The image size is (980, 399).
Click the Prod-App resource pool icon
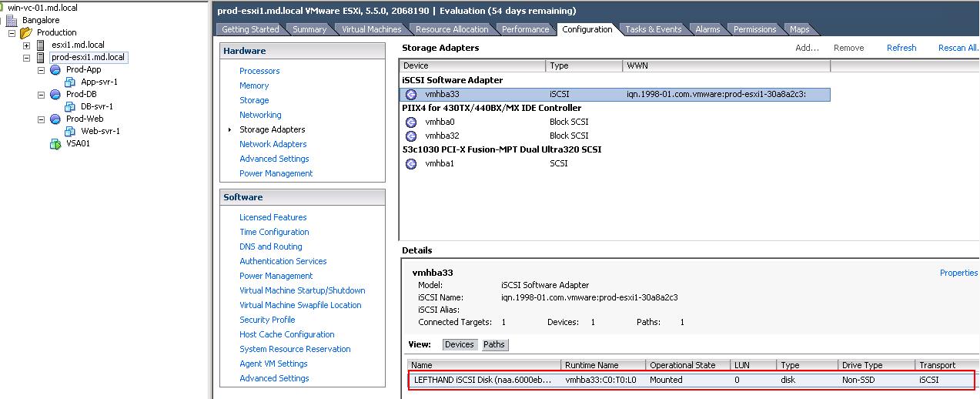point(55,69)
